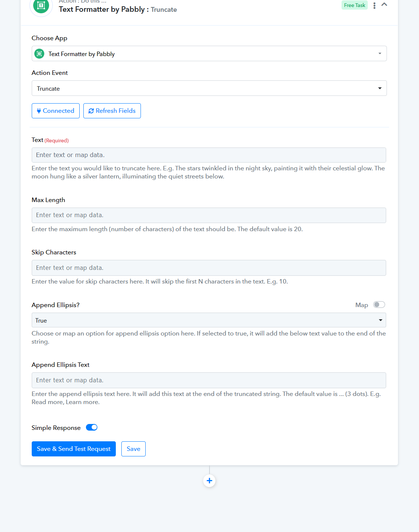Image resolution: width=419 pixels, height=532 pixels.
Task: Open the three-dot options menu
Action: (374, 6)
